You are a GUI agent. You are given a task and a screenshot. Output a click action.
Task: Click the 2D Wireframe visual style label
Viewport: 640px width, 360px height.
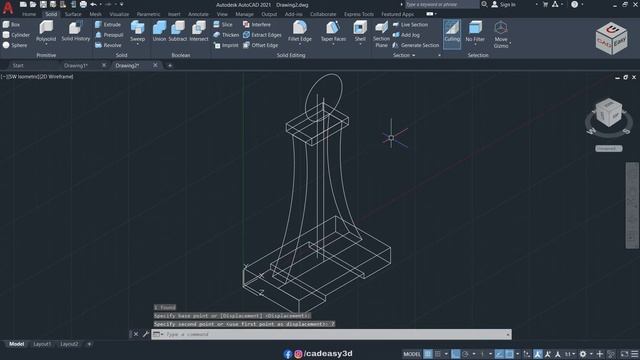click(56, 76)
